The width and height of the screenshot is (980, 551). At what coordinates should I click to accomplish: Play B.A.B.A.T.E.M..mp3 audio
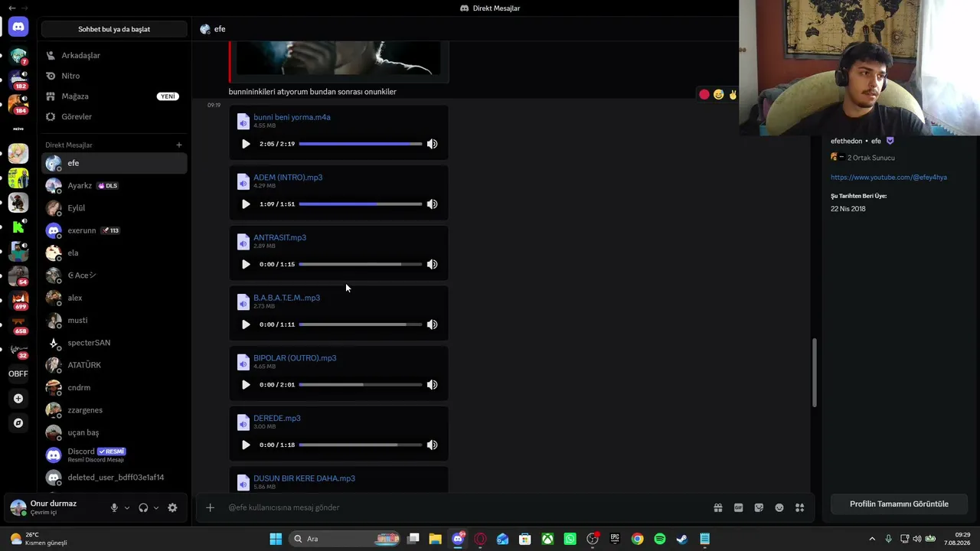click(246, 324)
